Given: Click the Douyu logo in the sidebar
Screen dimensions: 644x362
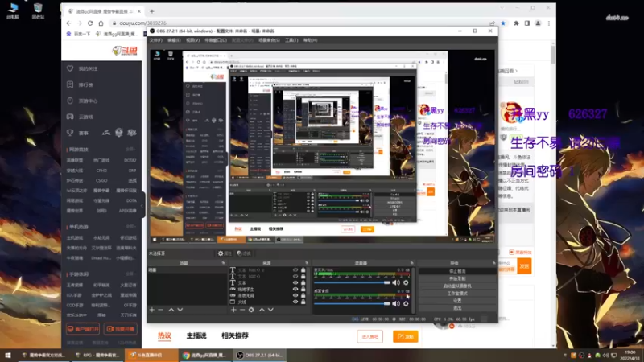Looking at the screenshot, I should [125, 51].
